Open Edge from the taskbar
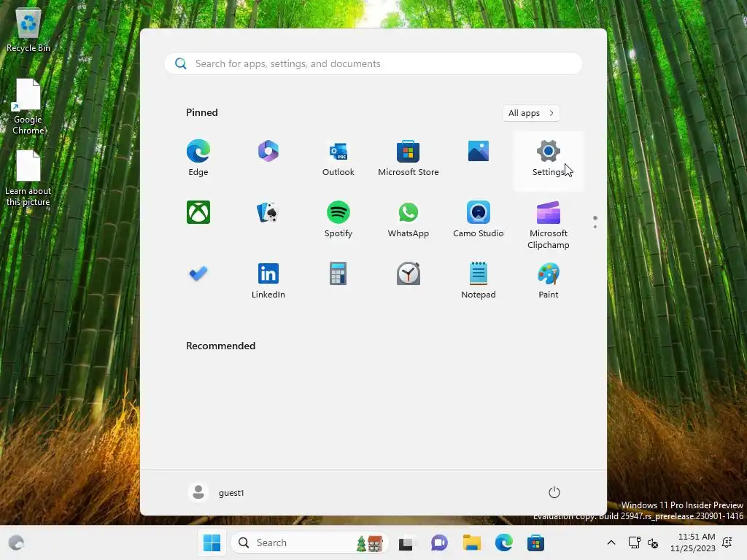 coord(503,542)
